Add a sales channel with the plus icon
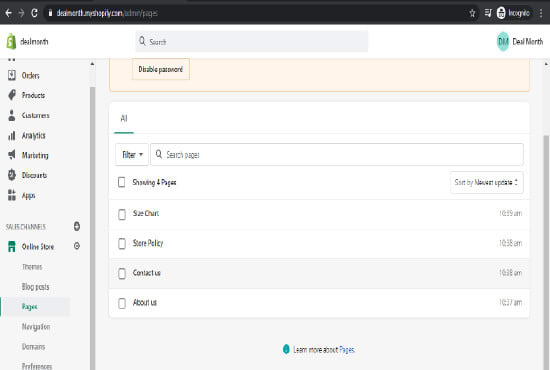 pos(77,226)
